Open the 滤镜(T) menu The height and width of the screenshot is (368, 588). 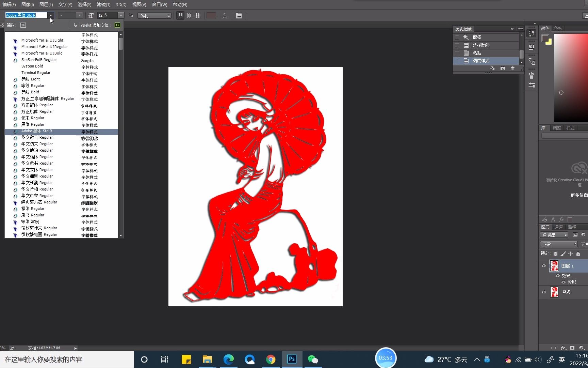103,4
